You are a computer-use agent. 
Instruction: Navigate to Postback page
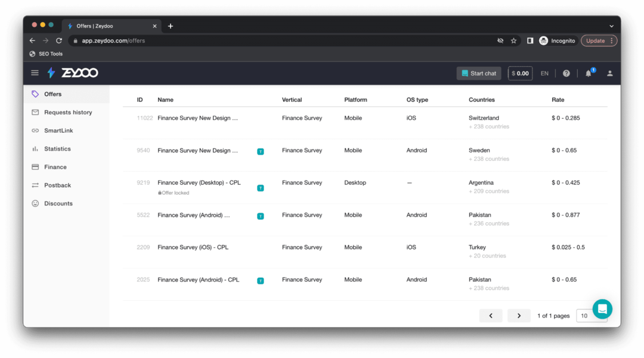(x=57, y=185)
